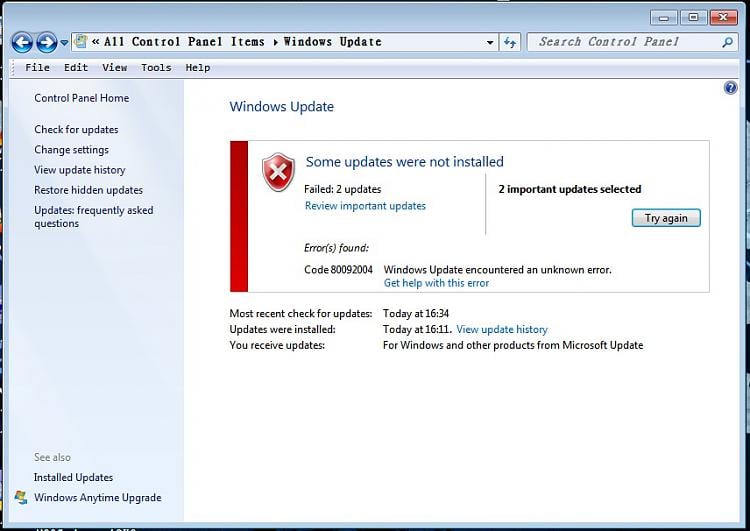Open Installed Updates link
The height and width of the screenshot is (531, 750).
pos(73,477)
